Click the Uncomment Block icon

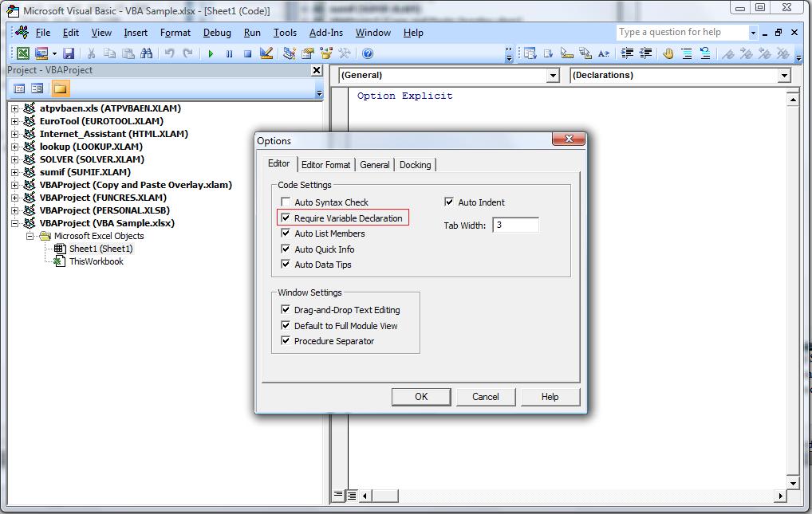pyautogui.click(x=705, y=53)
